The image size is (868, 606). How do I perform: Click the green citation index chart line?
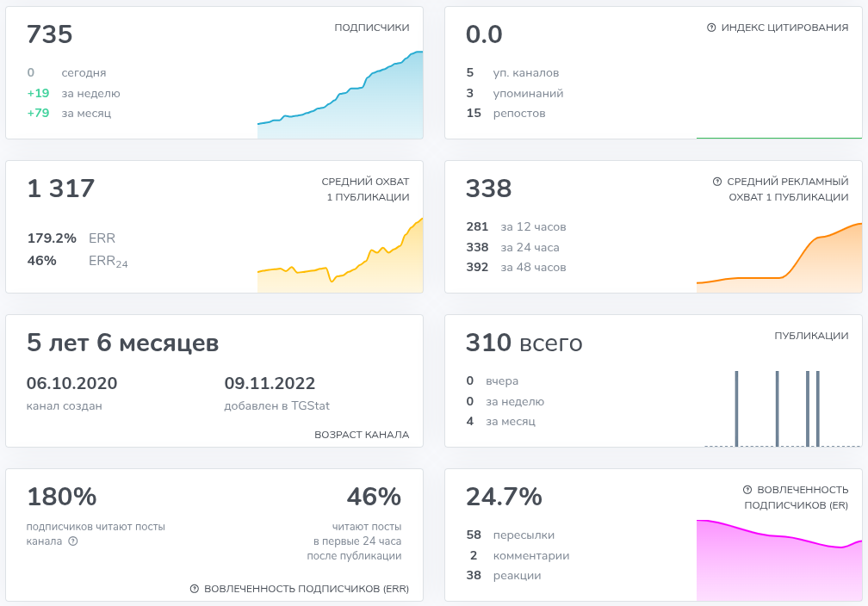(x=779, y=137)
